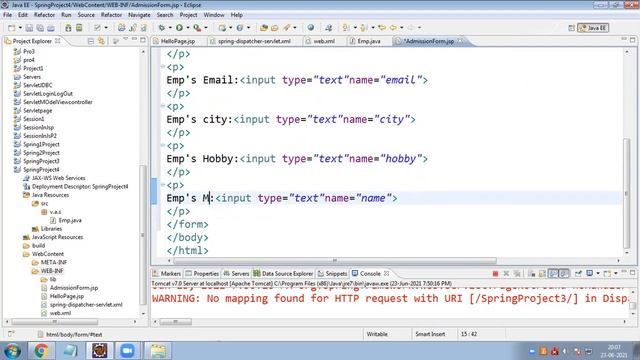Click Remove Launch icon in Console toolbar
This screenshot has width=640, height=360.
click(506, 273)
